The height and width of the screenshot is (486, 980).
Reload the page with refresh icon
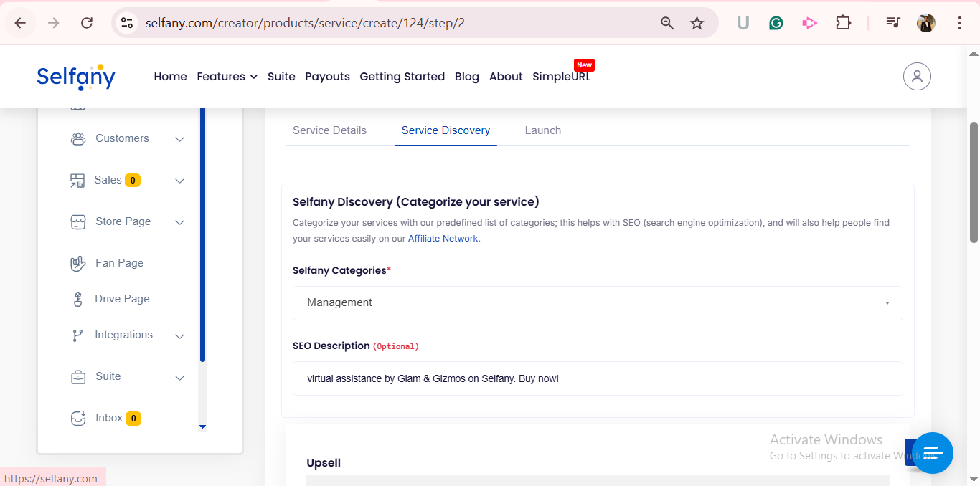(x=87, y=23)
